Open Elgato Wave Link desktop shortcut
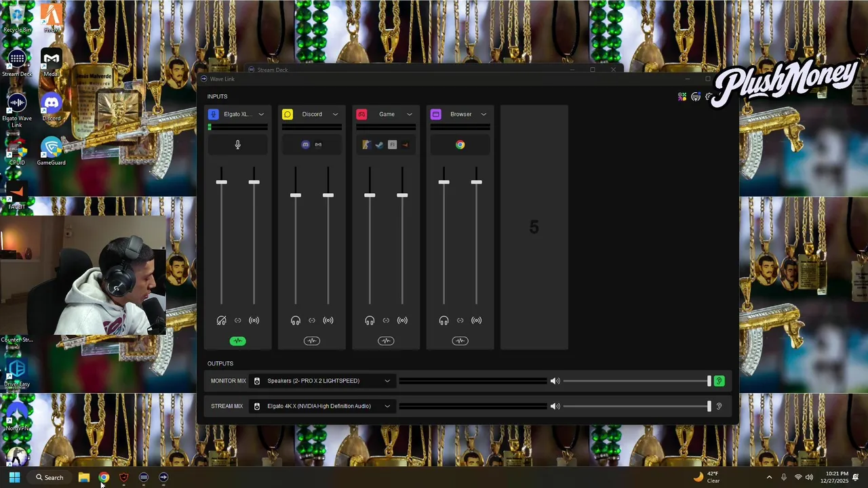Image resolution: width=868 pixels, height=488 pixels. 17,110
